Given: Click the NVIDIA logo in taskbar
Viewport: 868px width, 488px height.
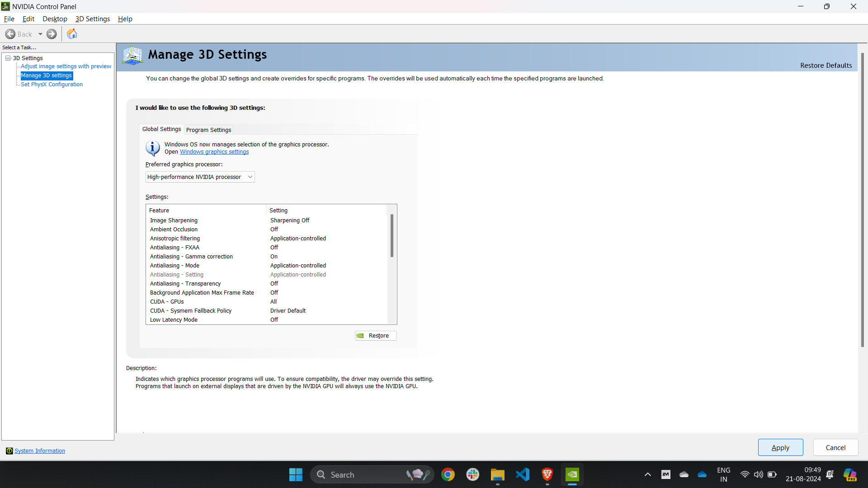Looking at the screenshot, I should point(572,474).
